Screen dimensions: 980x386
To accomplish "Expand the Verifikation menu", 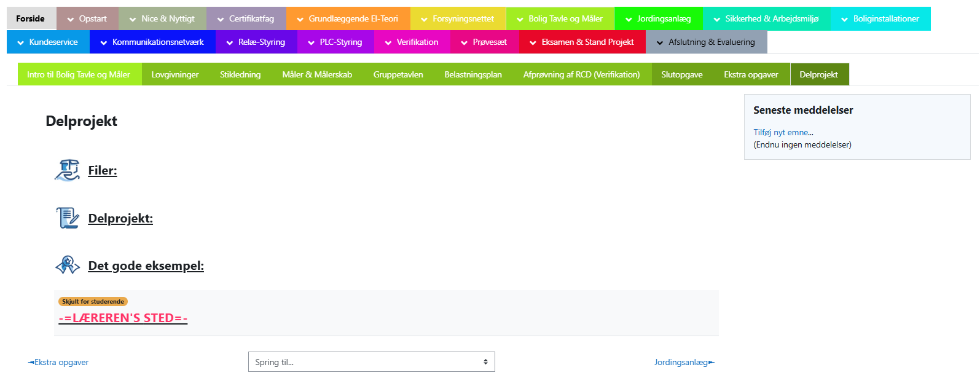I will coord(411,42).
